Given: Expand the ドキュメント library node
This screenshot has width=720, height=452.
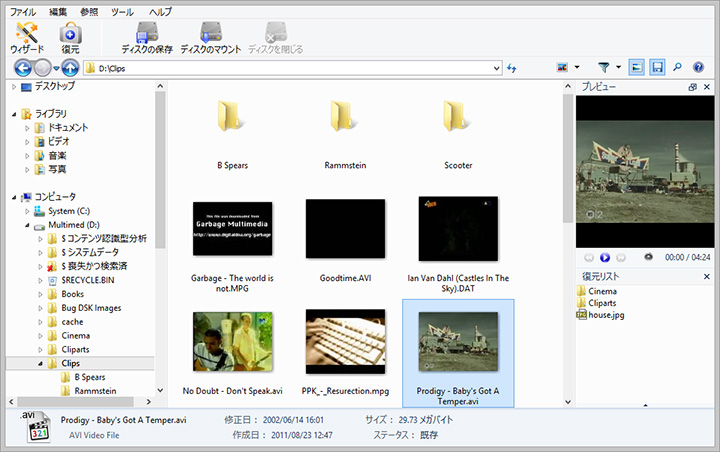Looking at the screenshot, I should pos(27,128).
